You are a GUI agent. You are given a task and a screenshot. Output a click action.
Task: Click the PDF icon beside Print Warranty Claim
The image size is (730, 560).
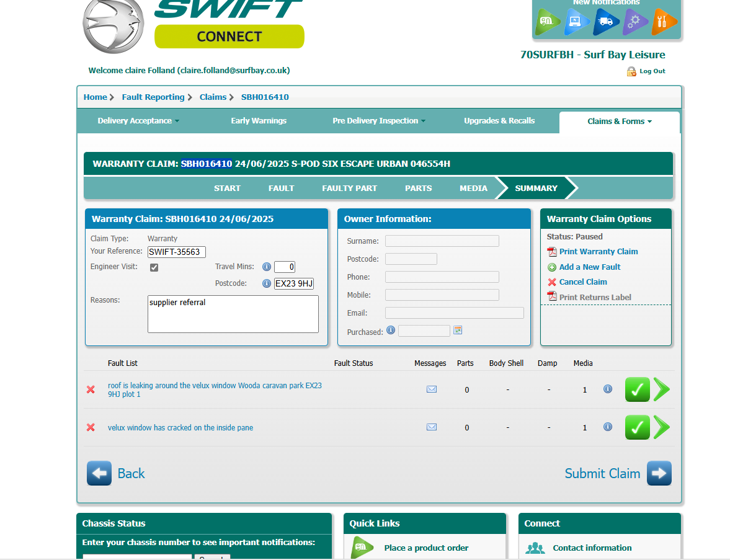pyautogui.click(x=552, y=252)
